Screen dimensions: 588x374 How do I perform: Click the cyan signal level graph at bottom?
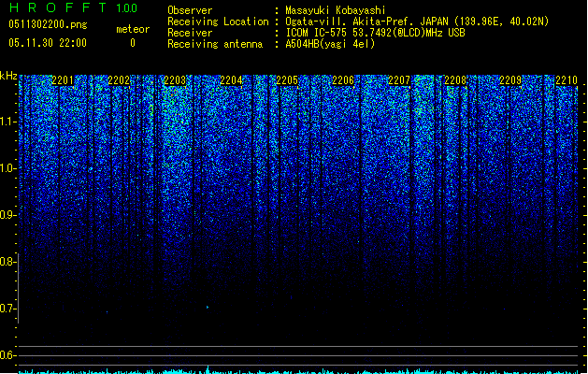click(298, 371)
